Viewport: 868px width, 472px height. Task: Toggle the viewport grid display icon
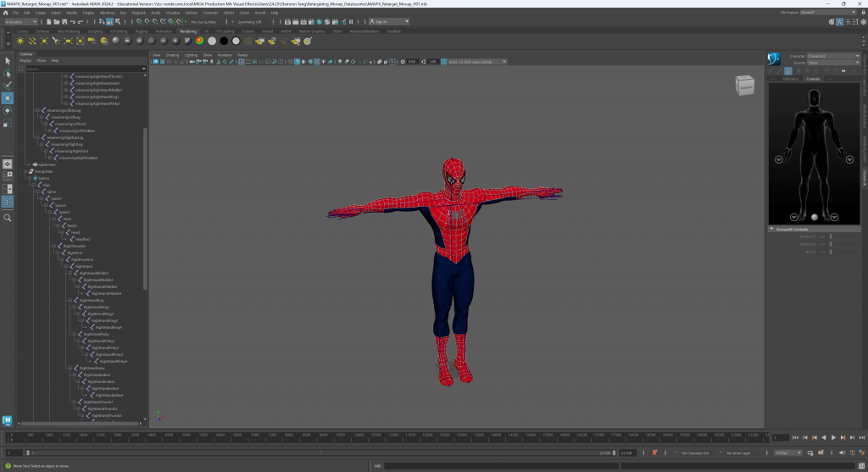coord(242,62)
